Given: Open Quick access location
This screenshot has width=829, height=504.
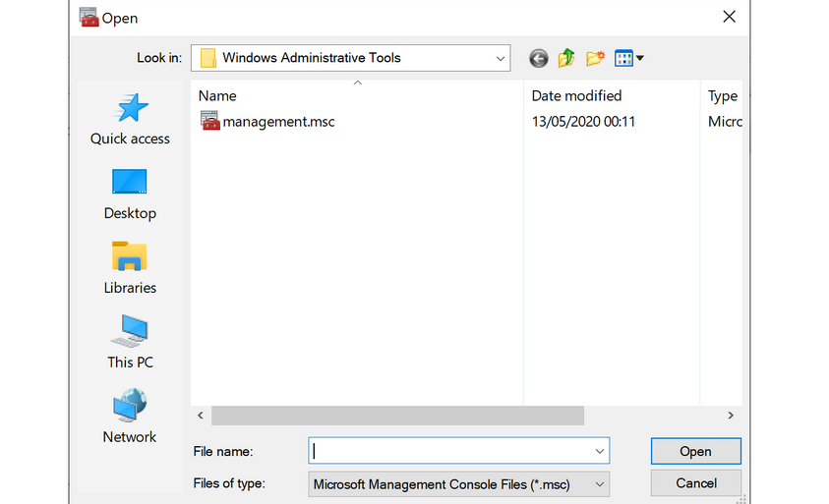Looking at the screenshot, I should 130,120.
